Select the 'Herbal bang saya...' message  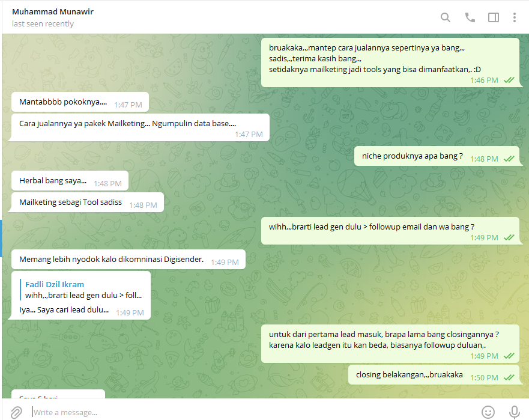(x=53, y=181)
